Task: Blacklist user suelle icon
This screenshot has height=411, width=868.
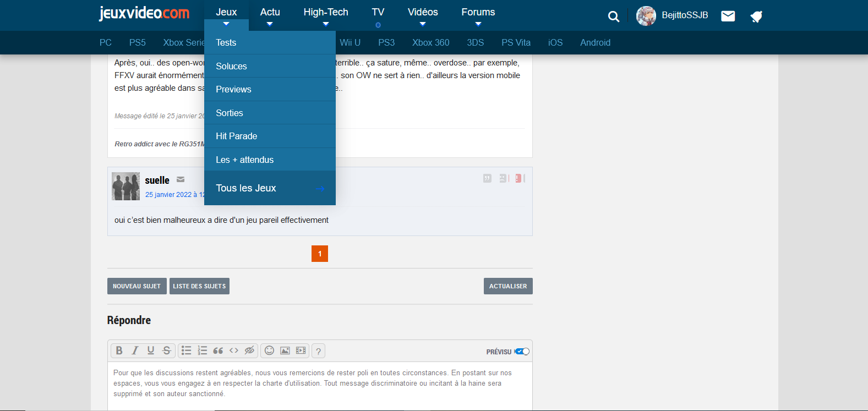Action: click(504, 178)
